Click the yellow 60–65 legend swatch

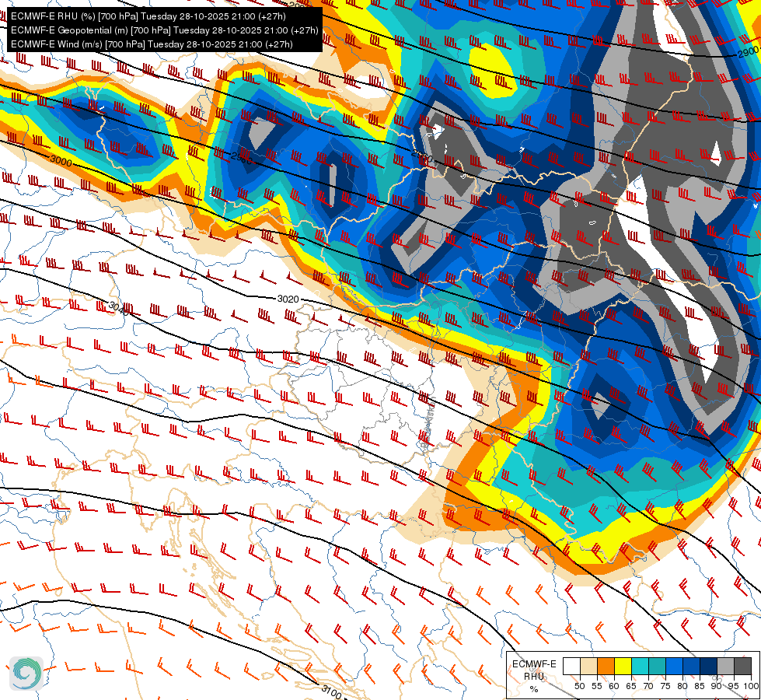pyautogui.click(x=623, y=666)
